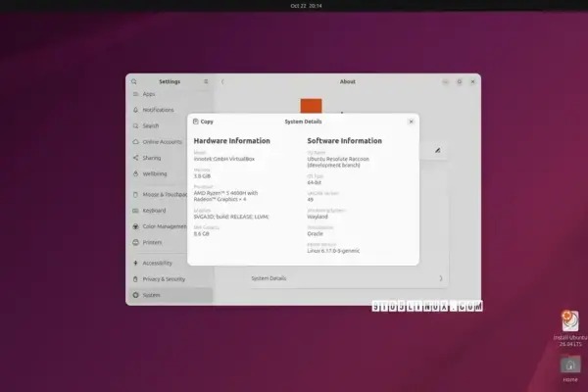Image resolution: width=588 pixels, height=392 pixels.
Task: Click the Wellbeing icon in sidebar
Action: 136,173
